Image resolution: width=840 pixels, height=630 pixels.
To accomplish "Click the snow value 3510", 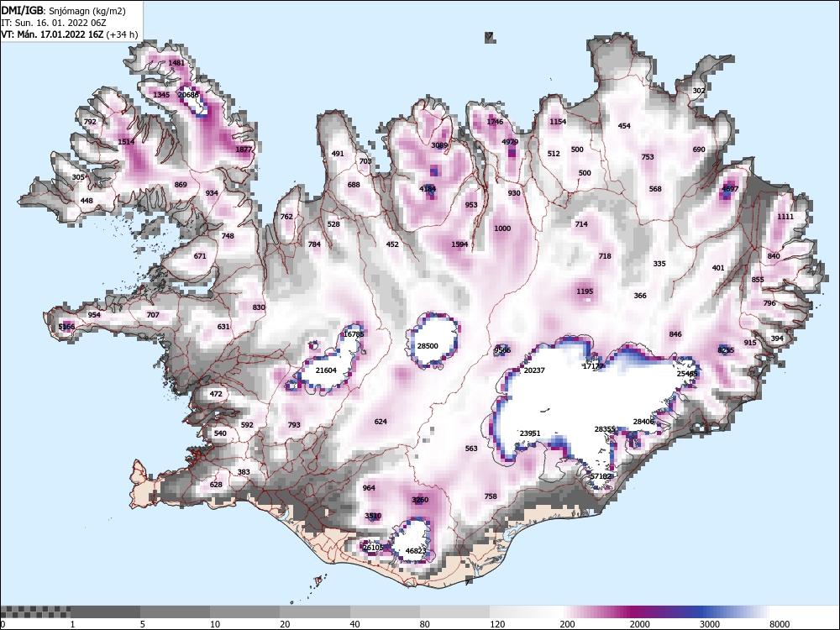I will pos(373,516).
